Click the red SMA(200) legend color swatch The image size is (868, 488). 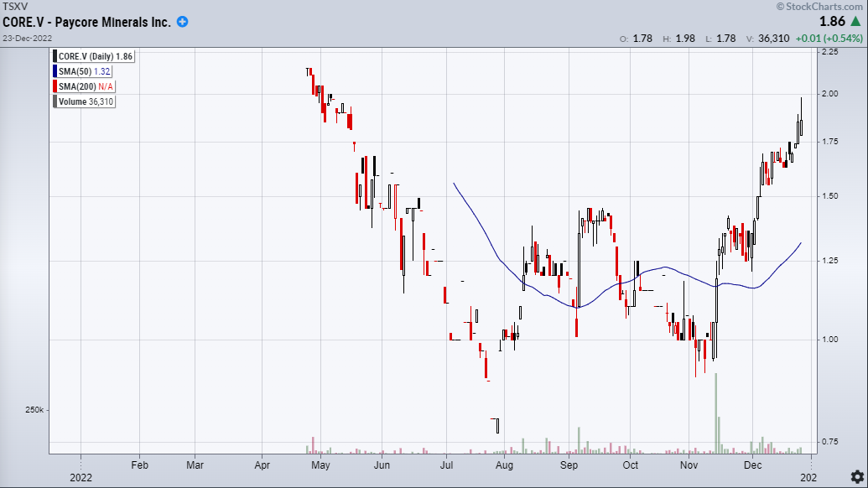coord(55,86)
